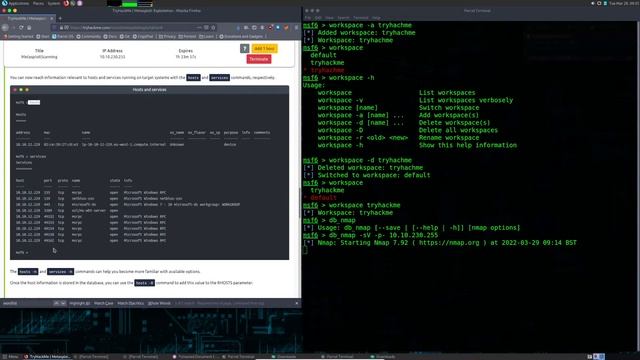This screenshot has width=640, height=360.
Task: Click the red Terminate button
Action: click(259, 59)
